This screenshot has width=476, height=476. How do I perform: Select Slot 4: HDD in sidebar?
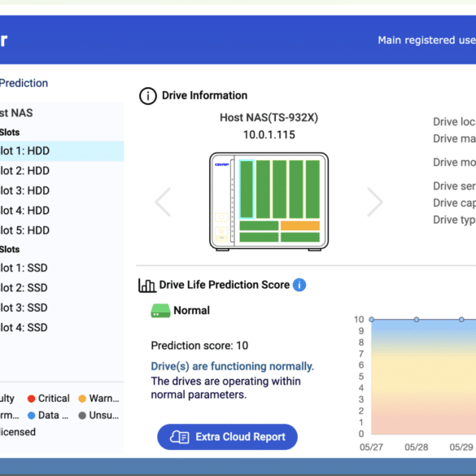click(x=62, y=211)
